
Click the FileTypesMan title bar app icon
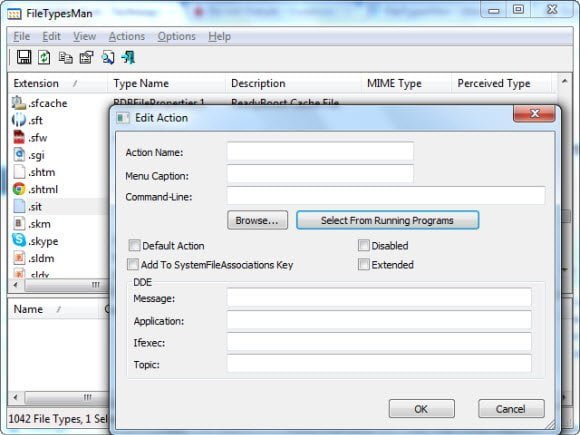14,14
